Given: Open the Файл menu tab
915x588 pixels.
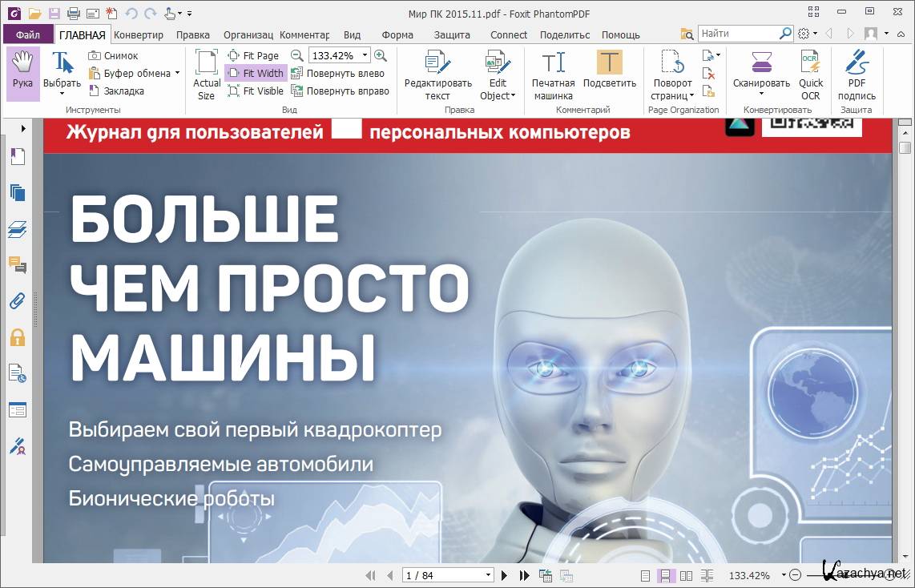Looking at the screenshot, I should coord(27,34).
